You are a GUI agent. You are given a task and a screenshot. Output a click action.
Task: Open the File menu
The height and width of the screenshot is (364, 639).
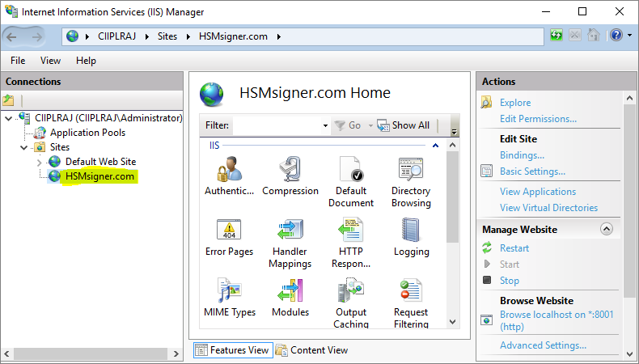[x=18, y=61]
